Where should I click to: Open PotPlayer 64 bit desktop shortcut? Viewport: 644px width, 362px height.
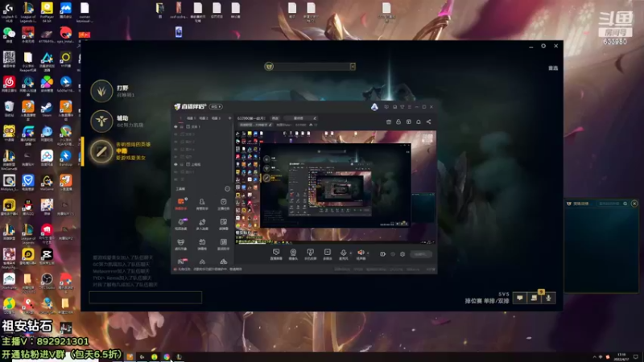click(47, 11)
